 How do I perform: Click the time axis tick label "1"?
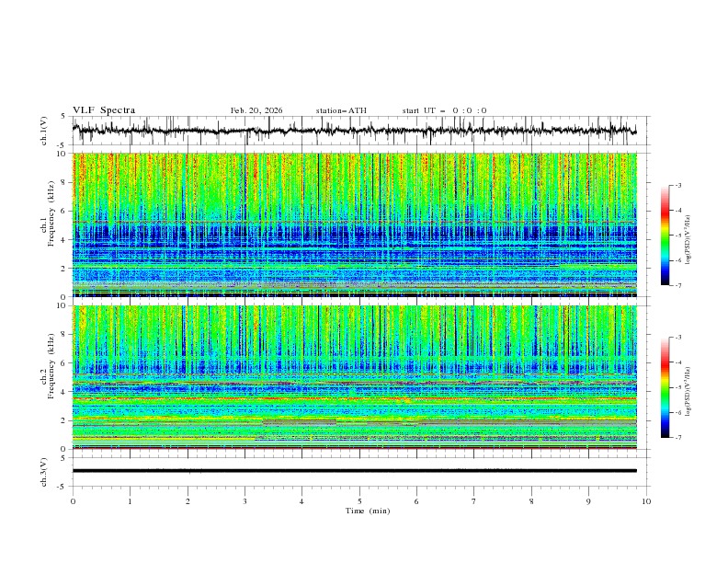(130, 501)
